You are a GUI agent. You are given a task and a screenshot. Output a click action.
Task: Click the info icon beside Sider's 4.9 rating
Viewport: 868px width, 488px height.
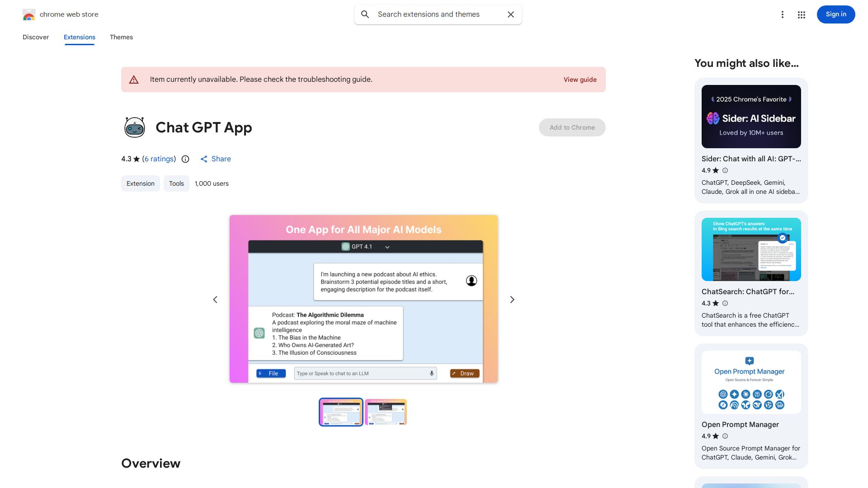click(x=725, y=170)
